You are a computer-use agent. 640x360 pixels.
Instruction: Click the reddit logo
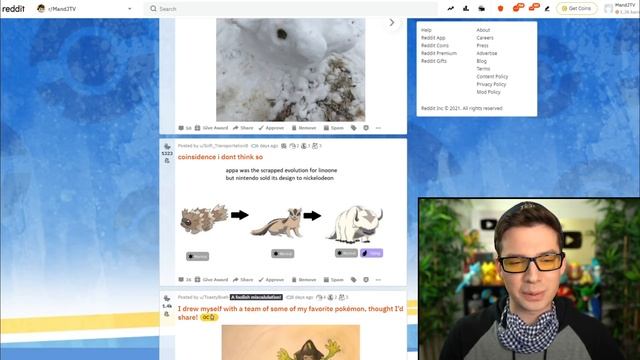[13, 9]
